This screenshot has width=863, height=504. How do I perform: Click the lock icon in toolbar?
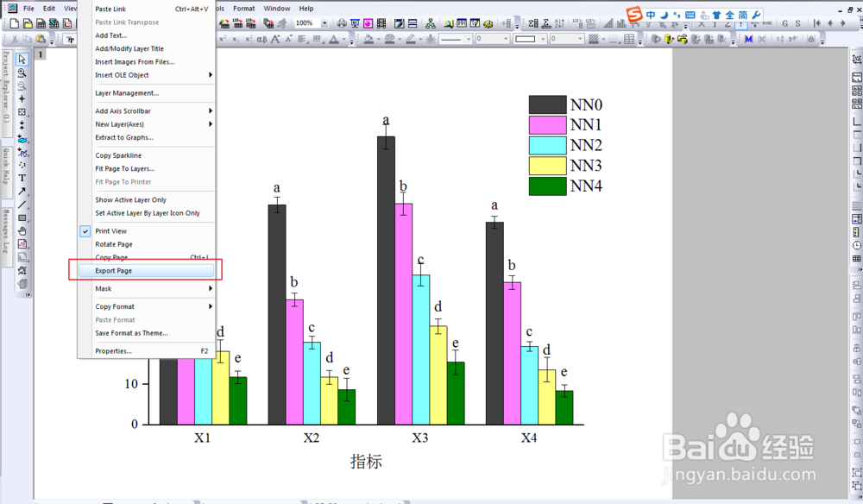point(810,39)
